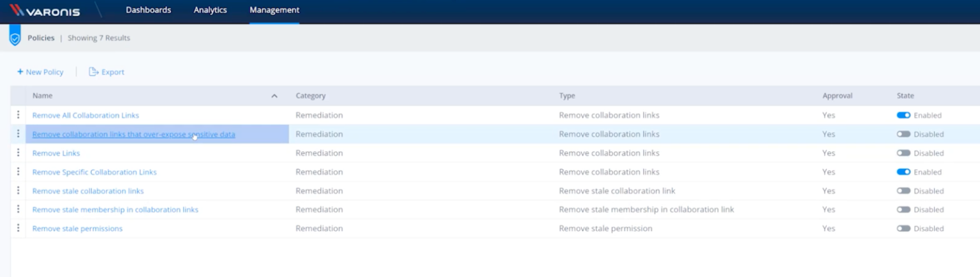
Task: Click the Varonis logo icon
Action: pos(17,10)
